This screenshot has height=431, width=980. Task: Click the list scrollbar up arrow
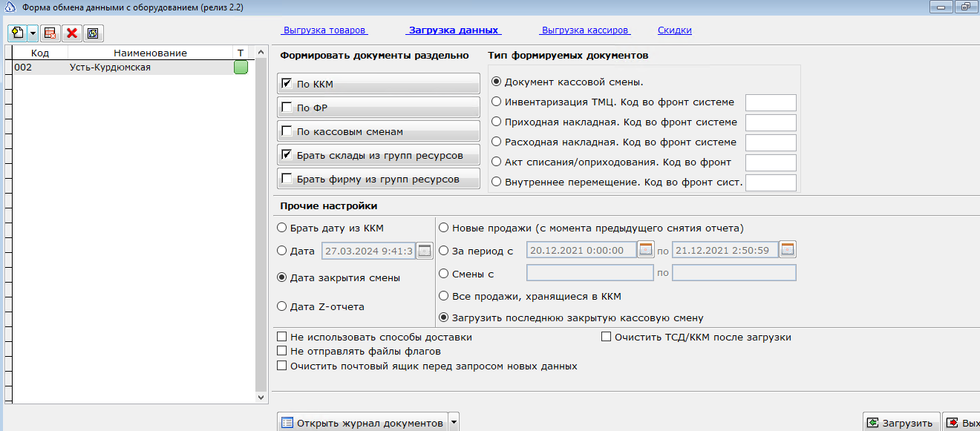[x=261, y=53]
